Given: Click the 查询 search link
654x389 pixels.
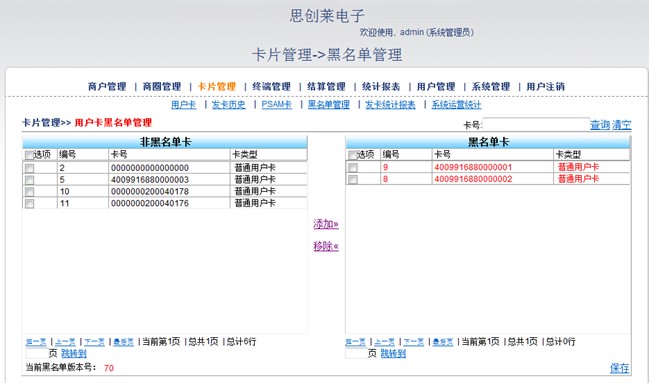Looking at the screenshot, I should click(x=600, y=125).
